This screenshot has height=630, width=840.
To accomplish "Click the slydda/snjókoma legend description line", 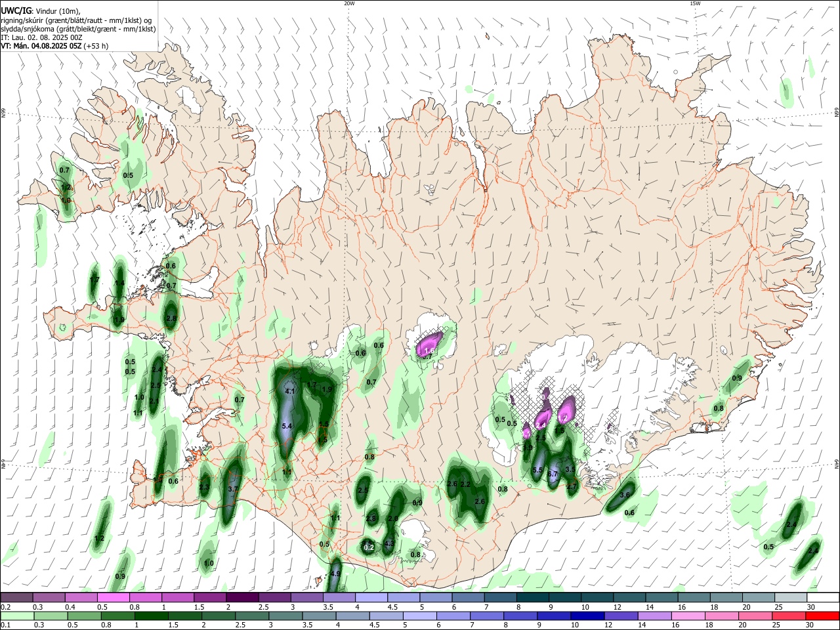I will (78, 29).
